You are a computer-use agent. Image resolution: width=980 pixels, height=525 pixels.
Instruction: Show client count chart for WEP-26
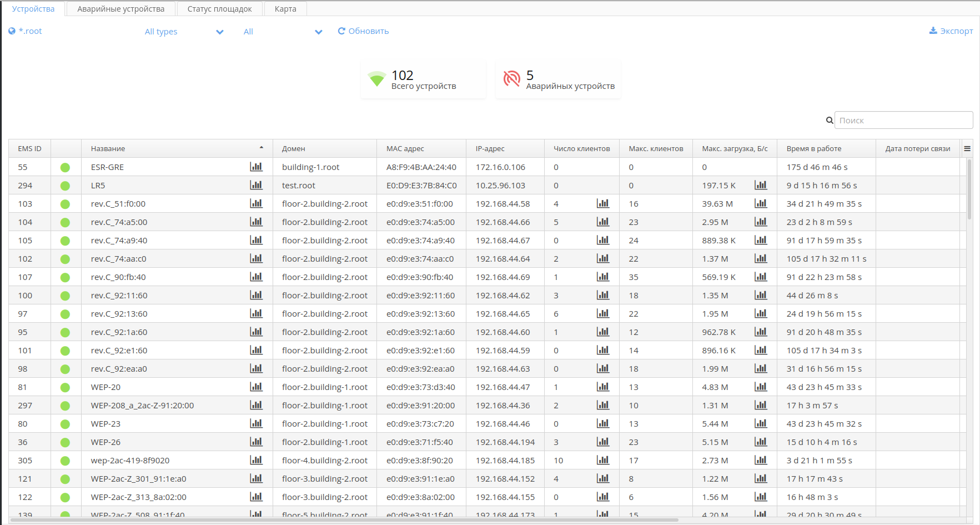603,442
